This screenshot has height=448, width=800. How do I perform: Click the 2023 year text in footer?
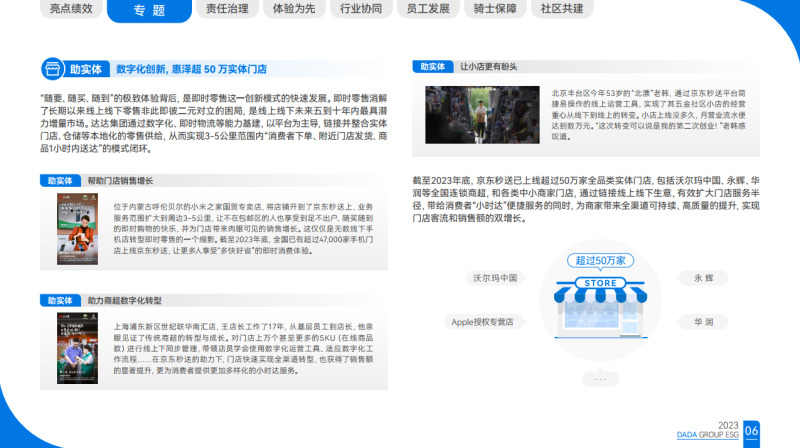tap(728, 426)
